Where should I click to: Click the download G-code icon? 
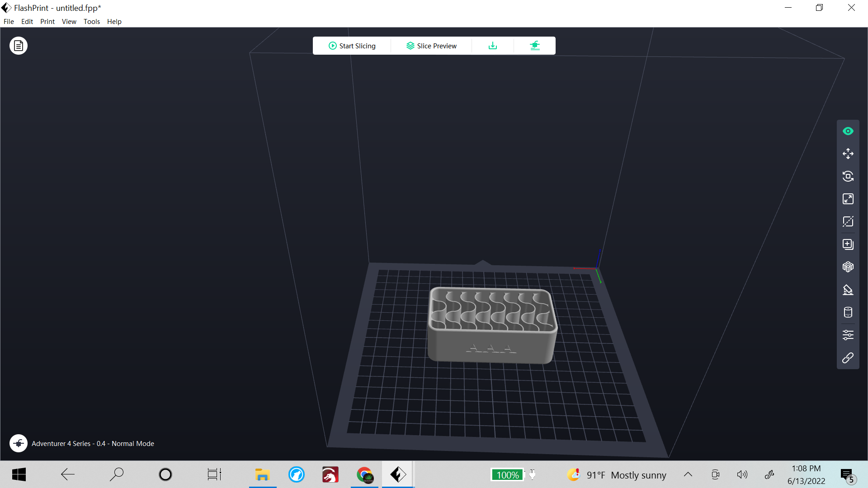click(493, 46)
